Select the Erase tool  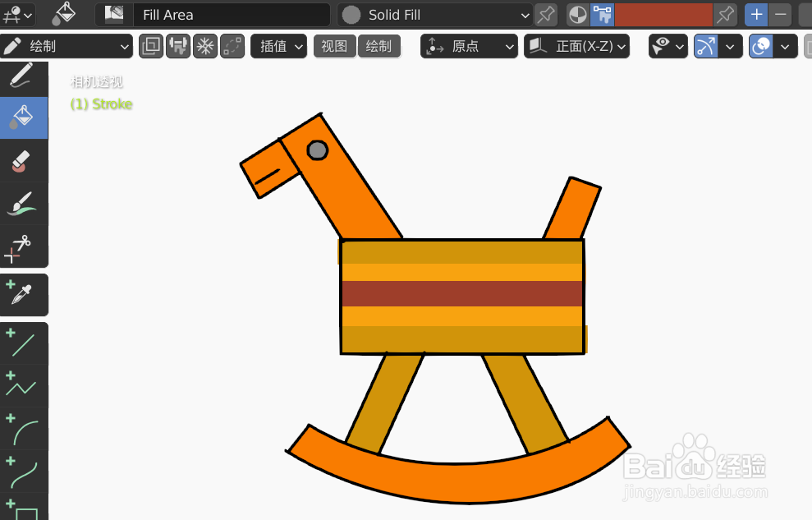point(23,160)
